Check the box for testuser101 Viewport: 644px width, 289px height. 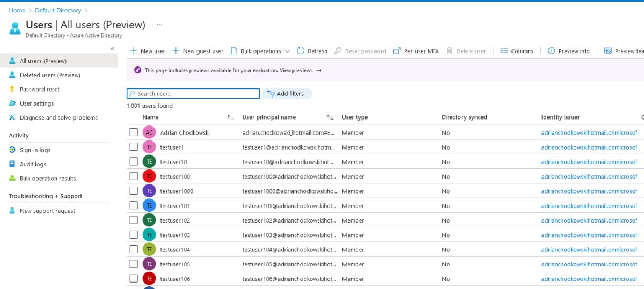134,206
